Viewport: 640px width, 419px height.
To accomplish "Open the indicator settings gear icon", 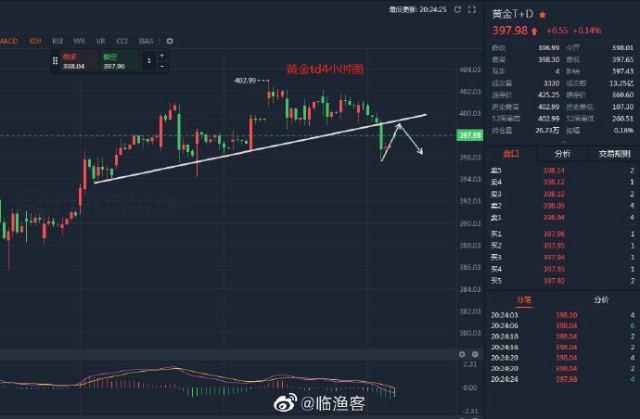I will click(170, 41).
